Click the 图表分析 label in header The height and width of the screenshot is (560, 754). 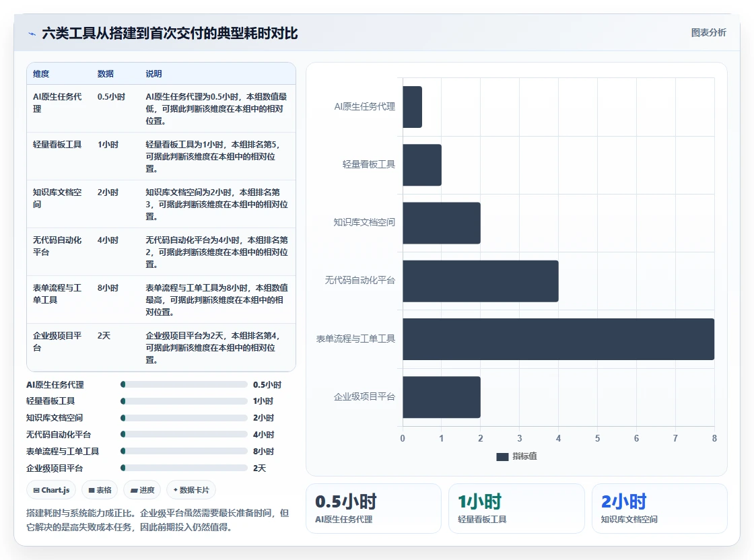pos(708,33)
